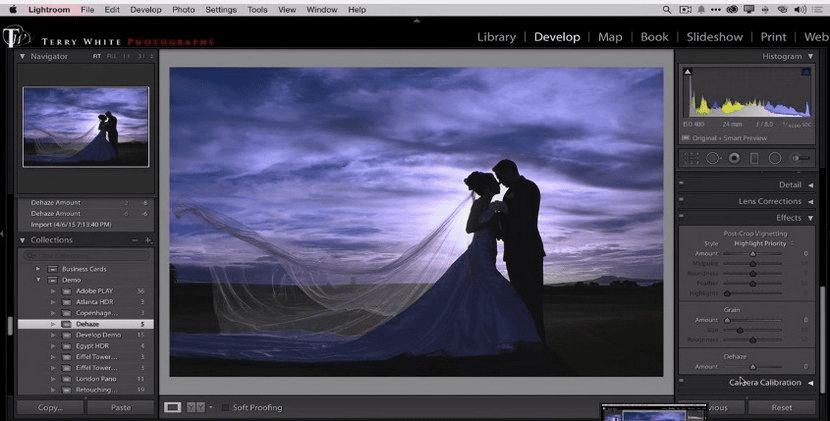
Task: Click the Copy... button
Action: 49,407
